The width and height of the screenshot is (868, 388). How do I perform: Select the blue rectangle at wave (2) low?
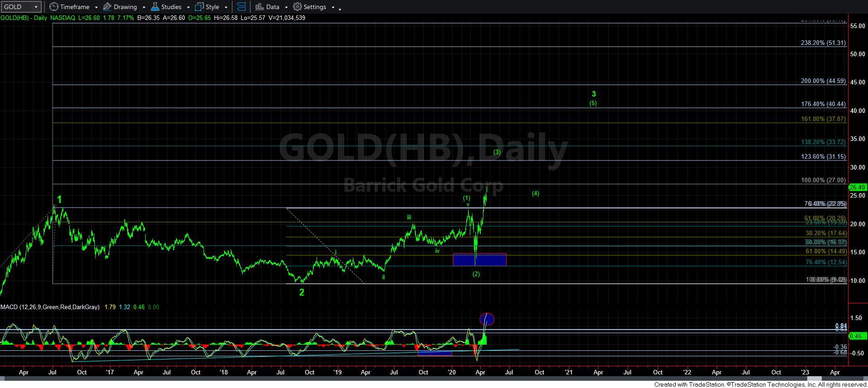click(x=479, y=260)
